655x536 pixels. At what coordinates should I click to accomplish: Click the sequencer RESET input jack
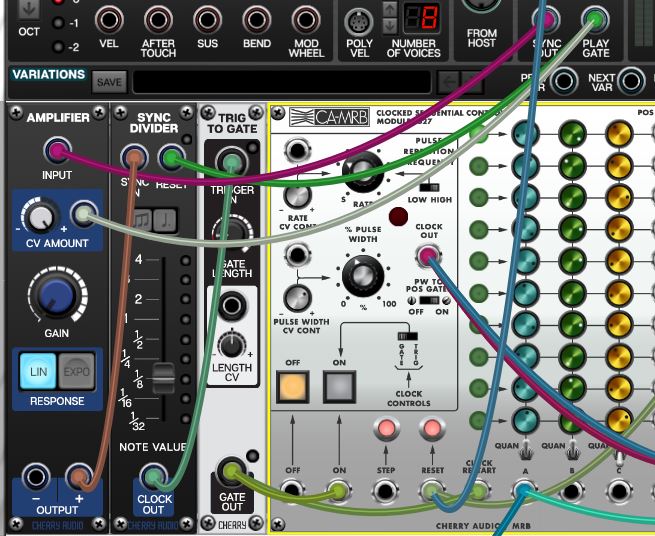[x=432, y=491]
